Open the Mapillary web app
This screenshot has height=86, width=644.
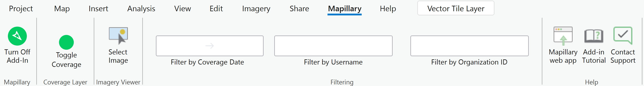click(563, 36)
